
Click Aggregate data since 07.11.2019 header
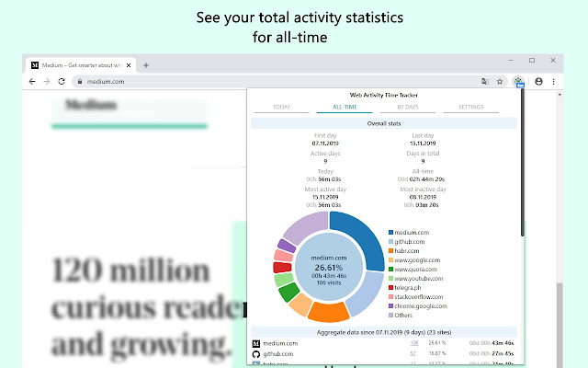point(384,332)
